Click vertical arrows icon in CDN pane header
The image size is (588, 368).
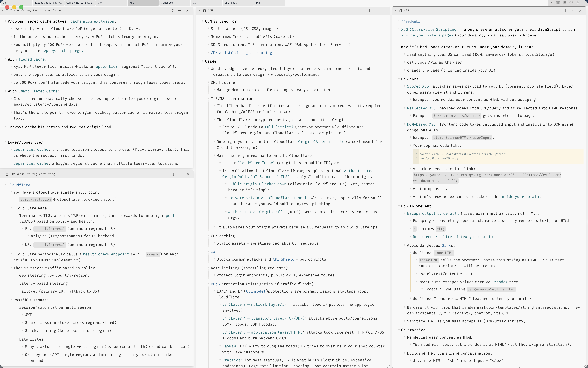pos(369,10)
